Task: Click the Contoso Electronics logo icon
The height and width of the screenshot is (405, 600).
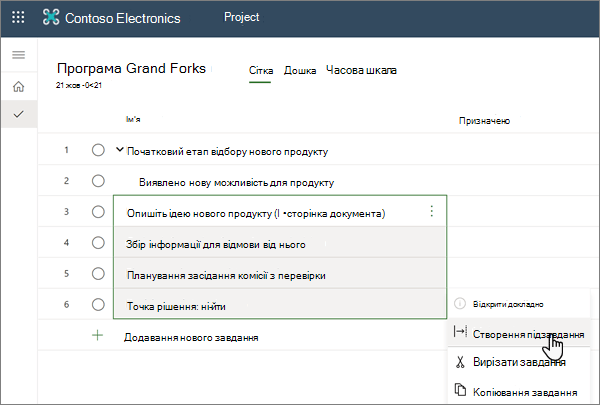Action: [51, 17]
